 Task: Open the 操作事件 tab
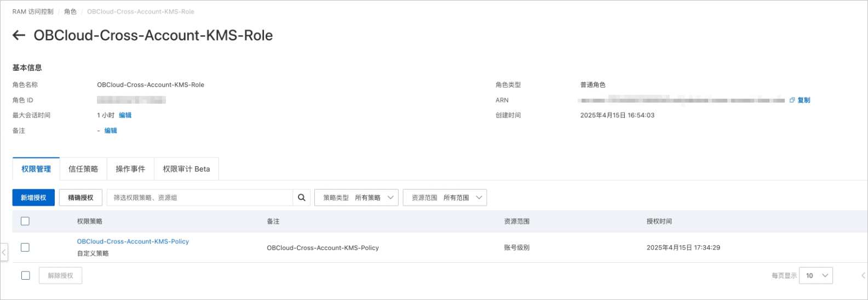pos(130,169)
